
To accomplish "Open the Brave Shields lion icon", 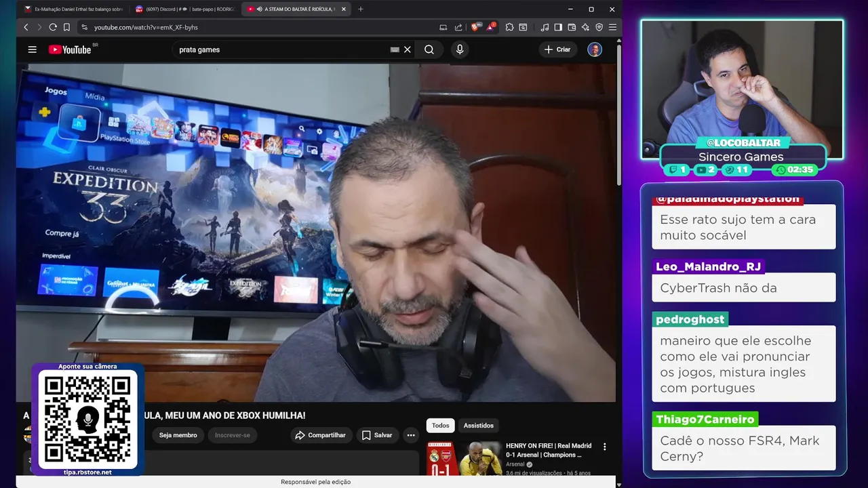I will pyautogui.click(x=476, y=27).
